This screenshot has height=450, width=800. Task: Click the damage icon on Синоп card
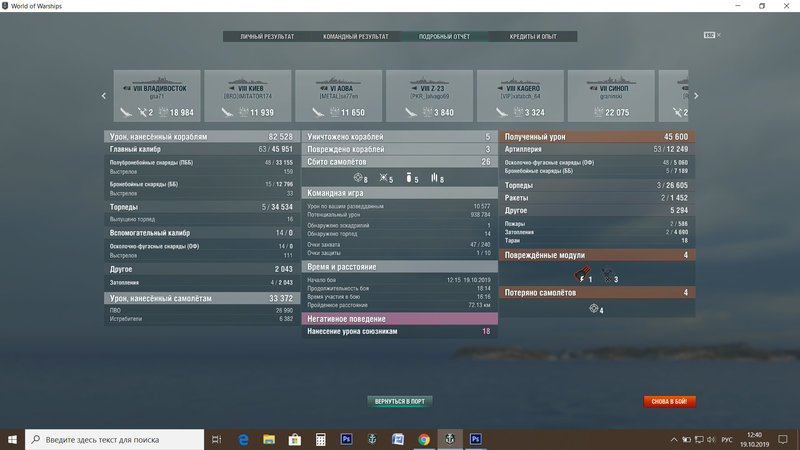pos(598,112)
